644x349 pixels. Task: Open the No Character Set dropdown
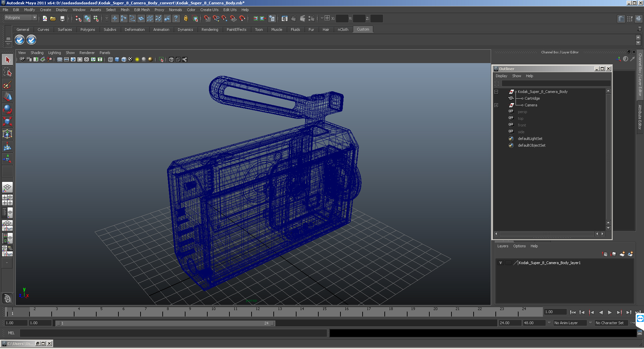point(611,323)
